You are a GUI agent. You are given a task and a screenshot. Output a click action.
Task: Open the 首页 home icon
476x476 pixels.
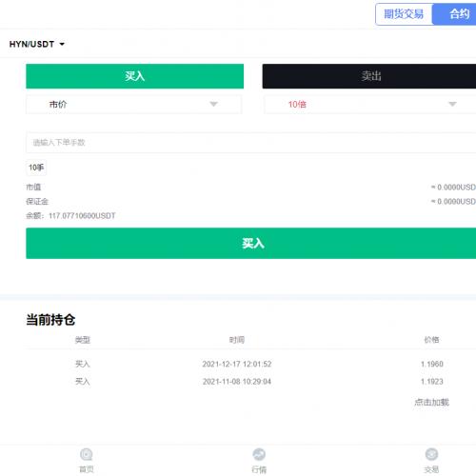(86, 454)
